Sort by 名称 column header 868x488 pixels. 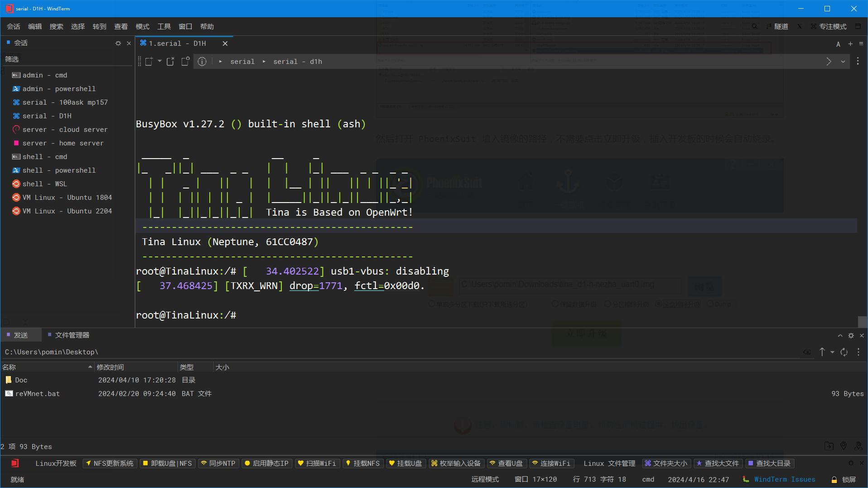coord(47,367)
